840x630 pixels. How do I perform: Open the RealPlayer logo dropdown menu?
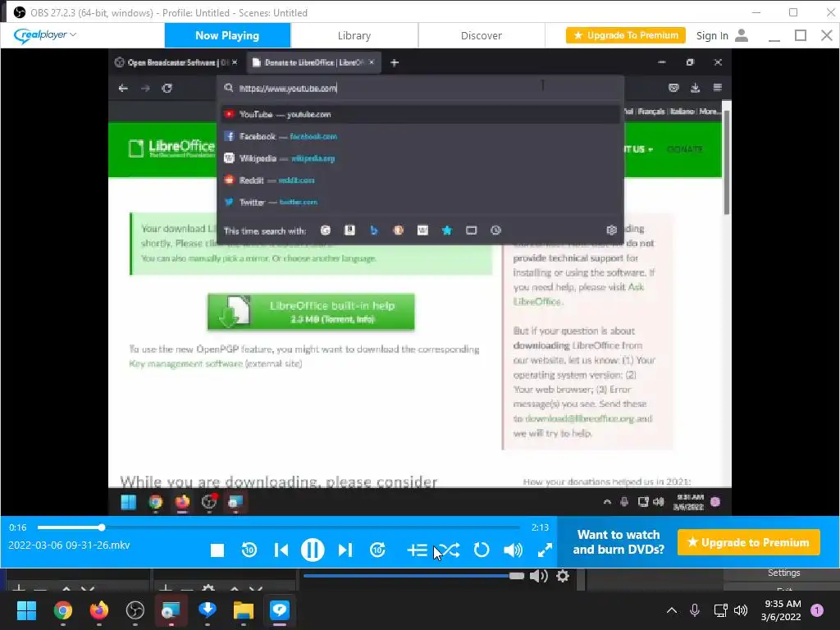45,35
